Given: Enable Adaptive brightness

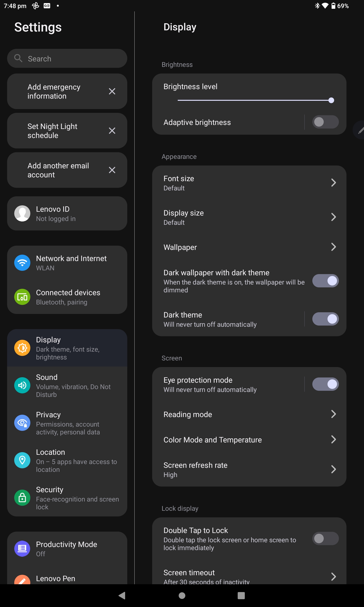Looking at the screenshot, I should coord(325,122).
